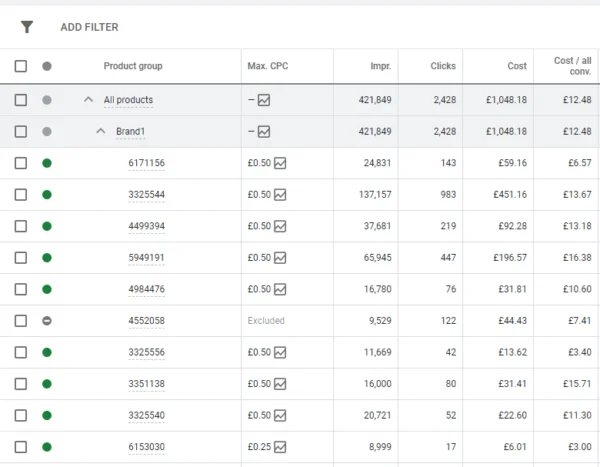Open product group 4984476 link
The width and height of the screenshot is (600, 467).
coord(146,290)
